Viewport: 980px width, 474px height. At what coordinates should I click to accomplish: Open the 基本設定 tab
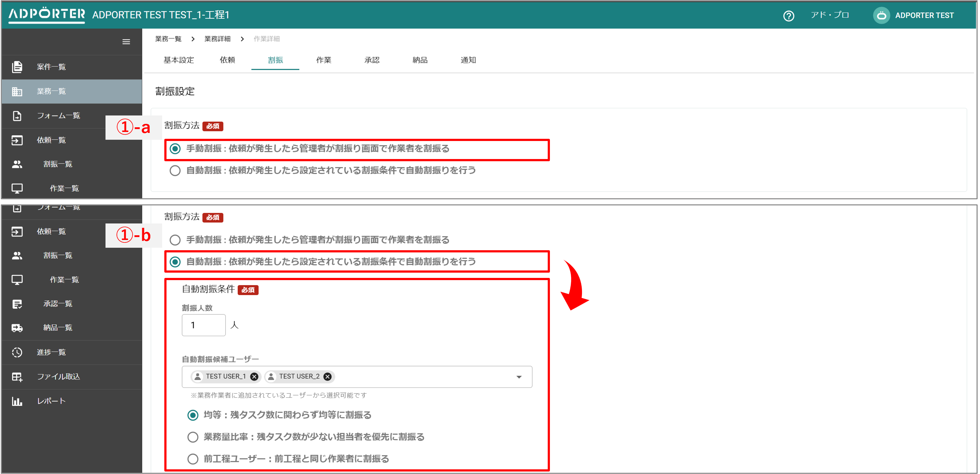pos(179,60)
